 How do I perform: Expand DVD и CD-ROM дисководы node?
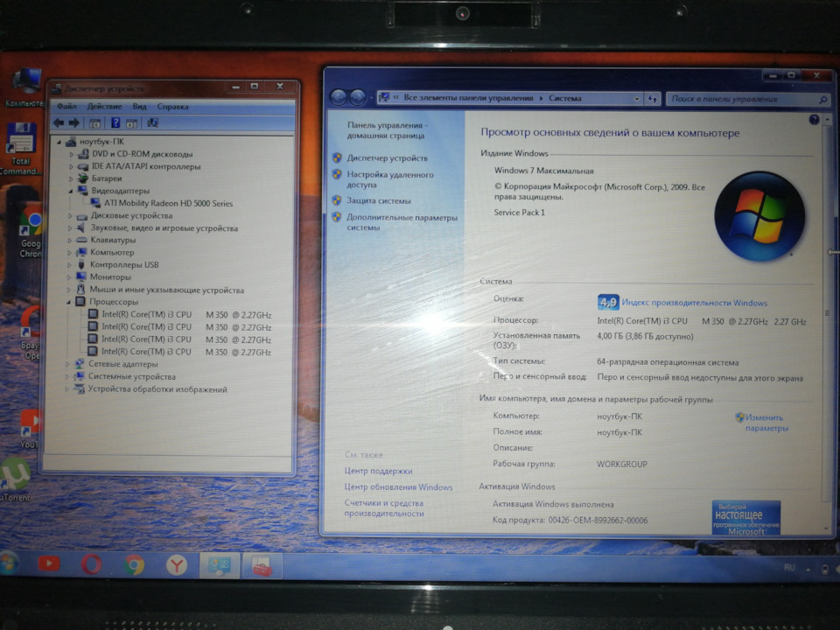[71, 154]
